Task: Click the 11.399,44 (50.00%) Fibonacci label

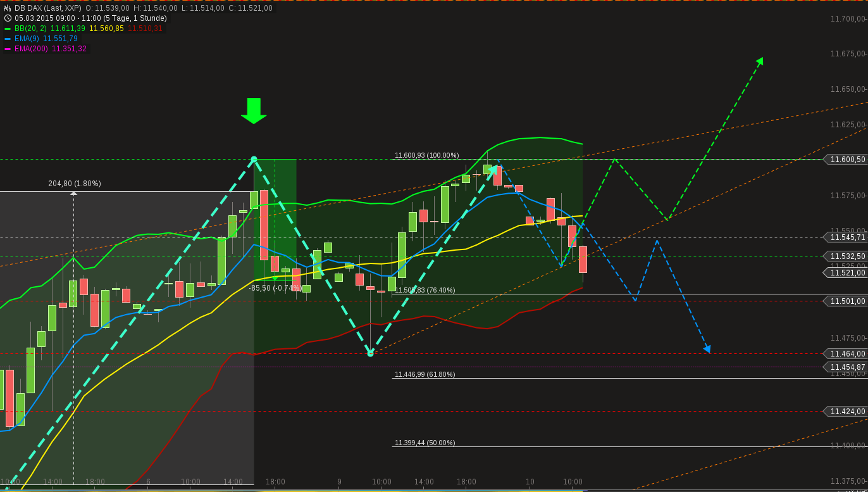Action: 425,443
